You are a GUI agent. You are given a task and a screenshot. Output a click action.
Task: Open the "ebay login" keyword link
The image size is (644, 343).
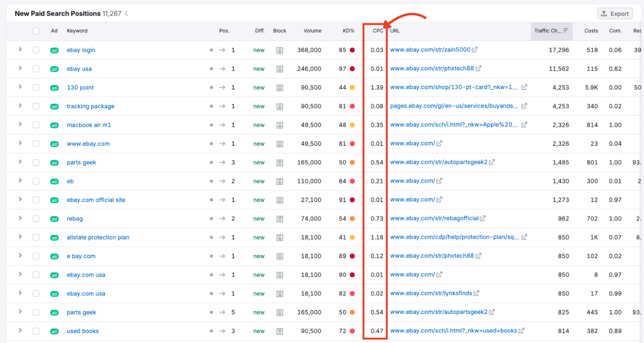(x=81, y=50)
